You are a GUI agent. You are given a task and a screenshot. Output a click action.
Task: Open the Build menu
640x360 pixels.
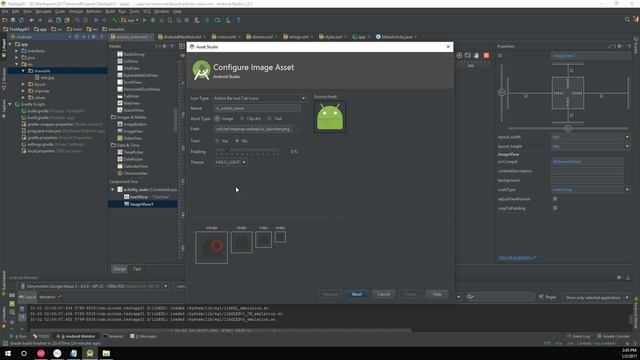pyautogui.click(x=110, y=11)
